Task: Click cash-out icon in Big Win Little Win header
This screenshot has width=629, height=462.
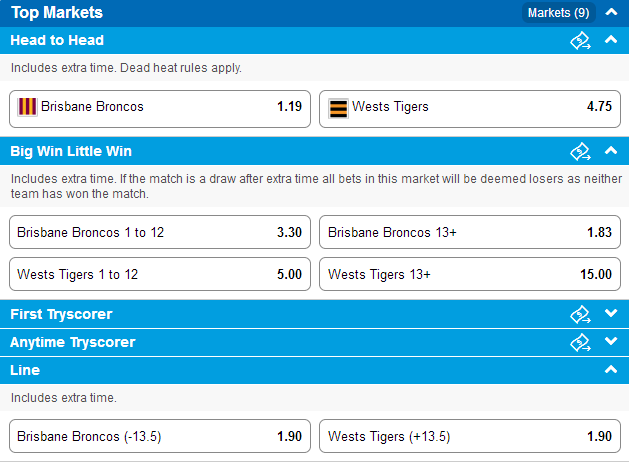Action: pos(580,151)
